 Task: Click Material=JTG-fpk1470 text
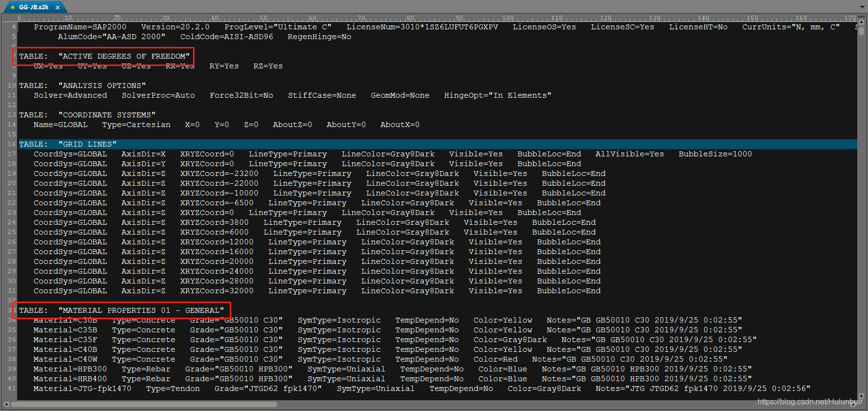pos(83,389)
